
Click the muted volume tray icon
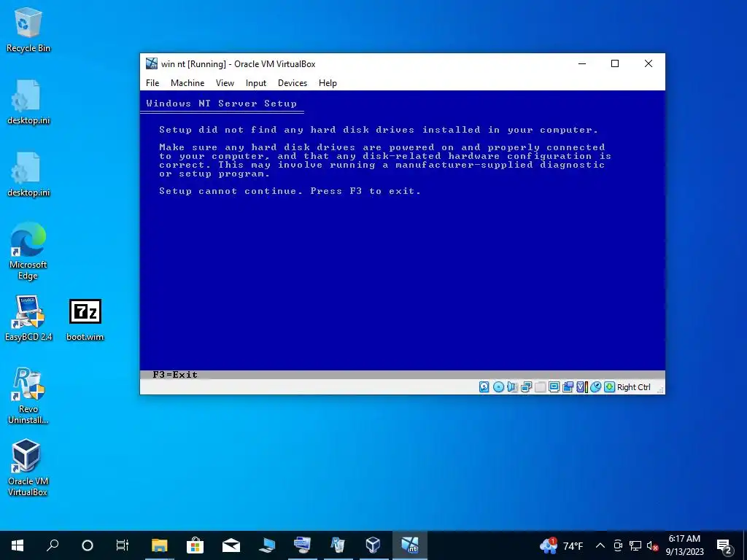point(652,545)
